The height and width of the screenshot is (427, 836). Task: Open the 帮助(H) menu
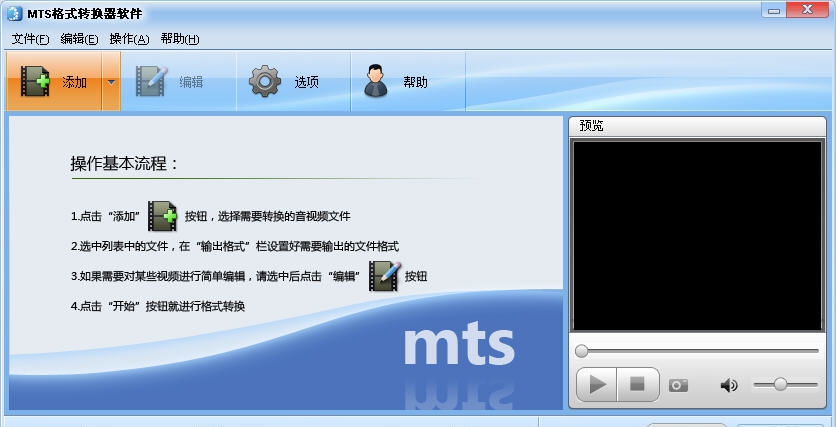tap(180, 39)
